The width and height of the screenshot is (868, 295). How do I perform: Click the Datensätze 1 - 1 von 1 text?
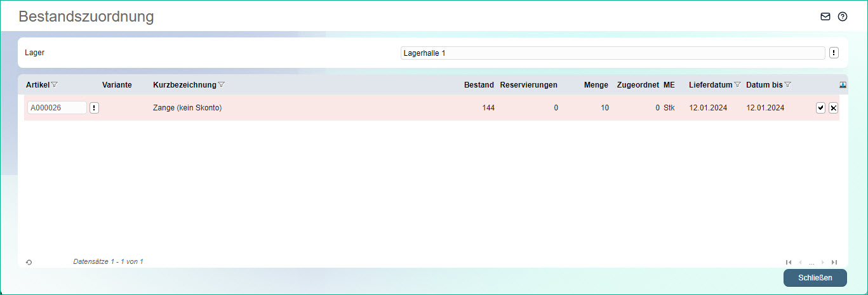pos(108,261)
